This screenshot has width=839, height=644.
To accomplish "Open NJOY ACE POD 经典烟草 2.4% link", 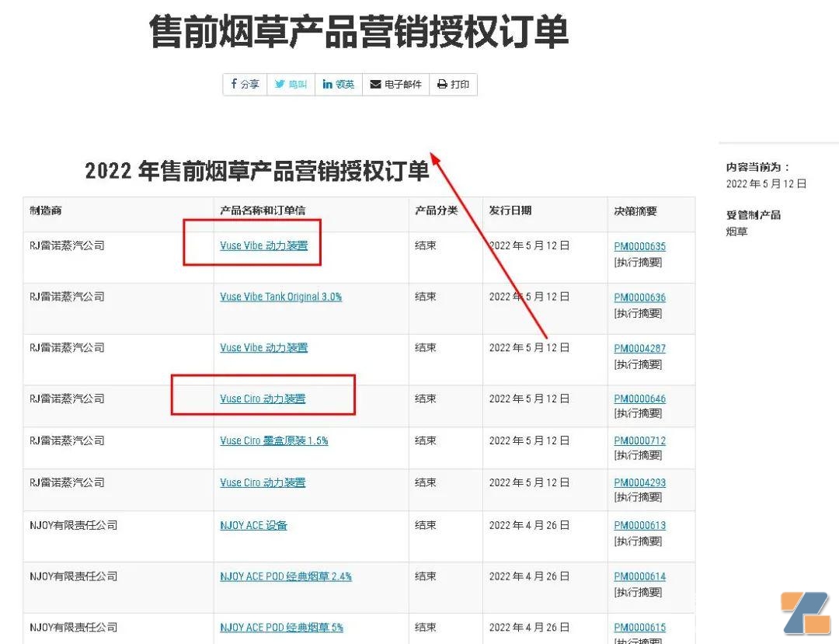I will [285, 576].
